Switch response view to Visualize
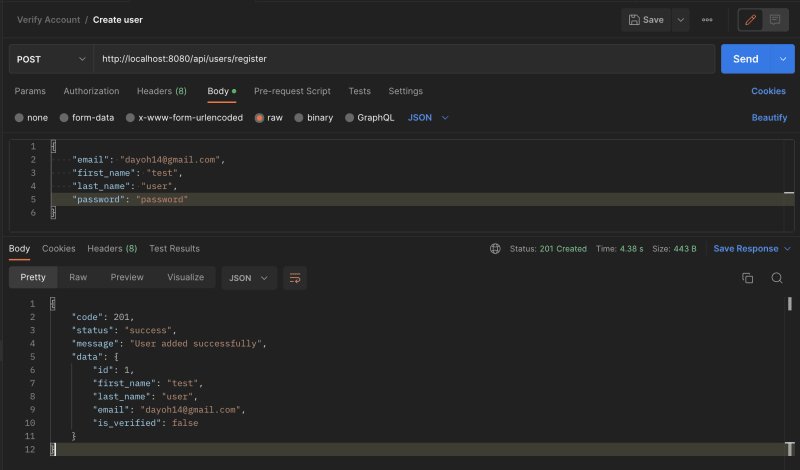Image resolution: width=800 pixels, height=470 pixels. tap(186, 277)
